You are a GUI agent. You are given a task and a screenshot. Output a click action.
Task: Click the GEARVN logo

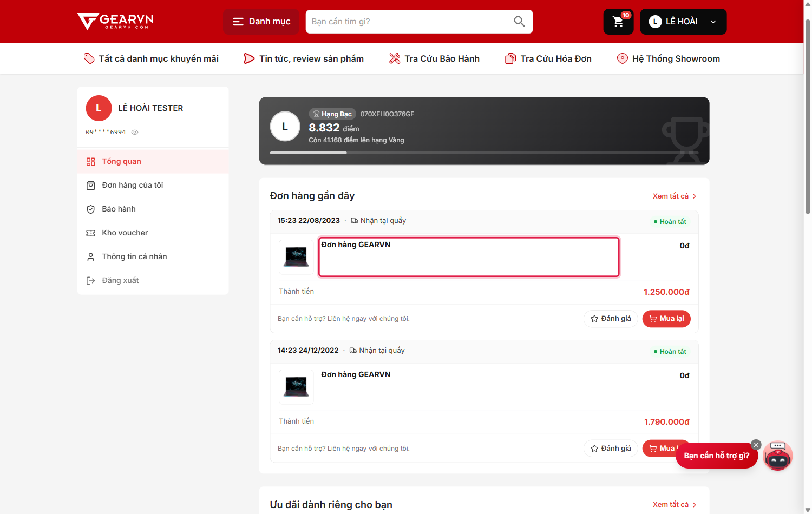coord(115,21)
